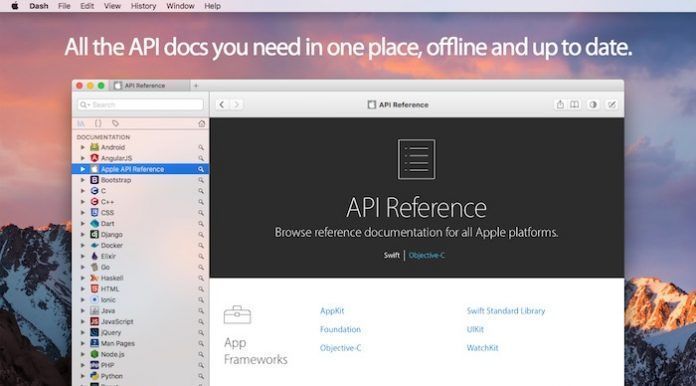
Task: Open the View menu
Action: (112, 6)
